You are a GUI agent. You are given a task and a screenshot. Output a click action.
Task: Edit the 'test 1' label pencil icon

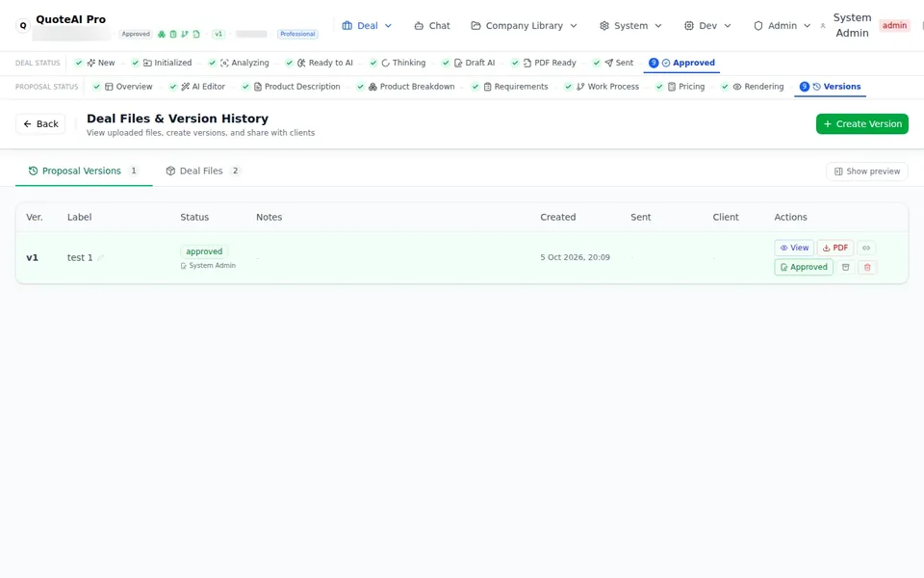[101, 258]
